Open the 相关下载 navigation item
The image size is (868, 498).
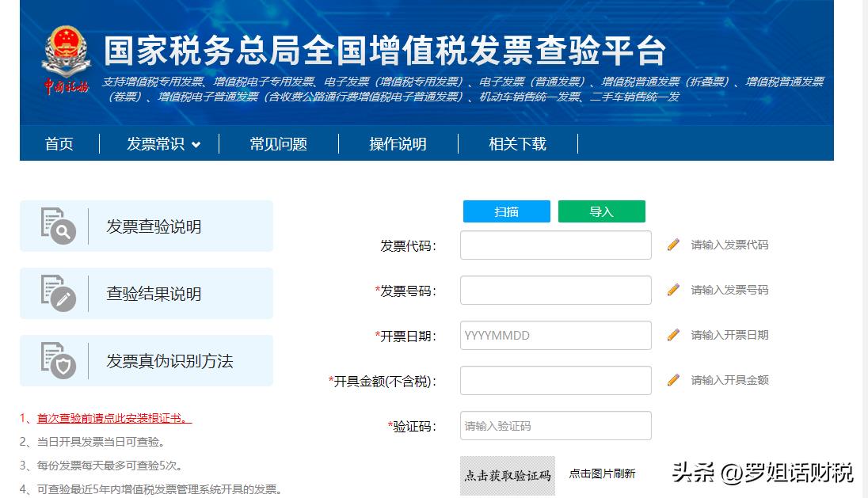(x=517, y=144)
